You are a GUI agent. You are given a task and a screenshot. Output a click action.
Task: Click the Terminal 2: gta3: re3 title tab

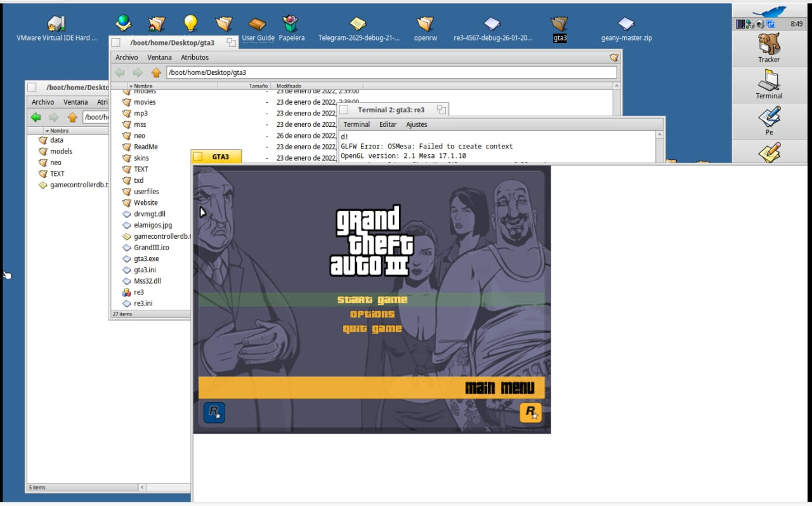[x=393, y=110]
